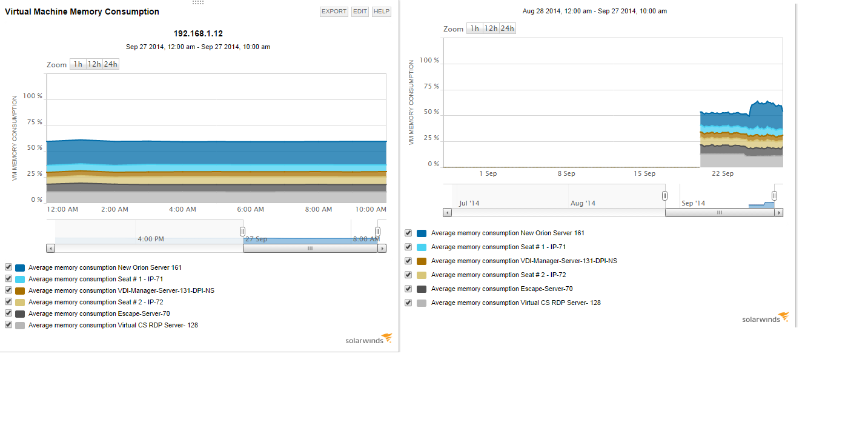Click the drag grip at top of left panel
This screenshot has height=422, width=868.
pos(198,2)
